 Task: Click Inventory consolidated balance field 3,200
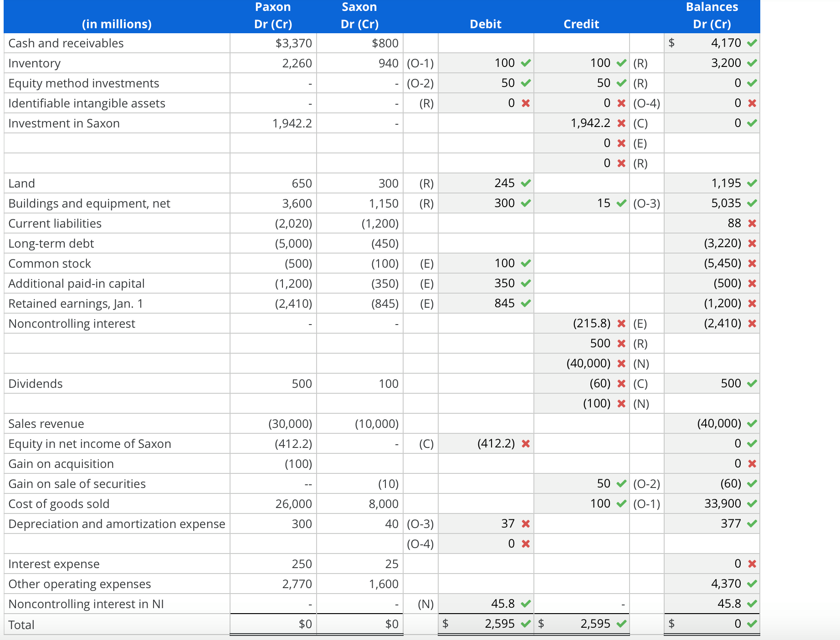[x=712, y=63]
